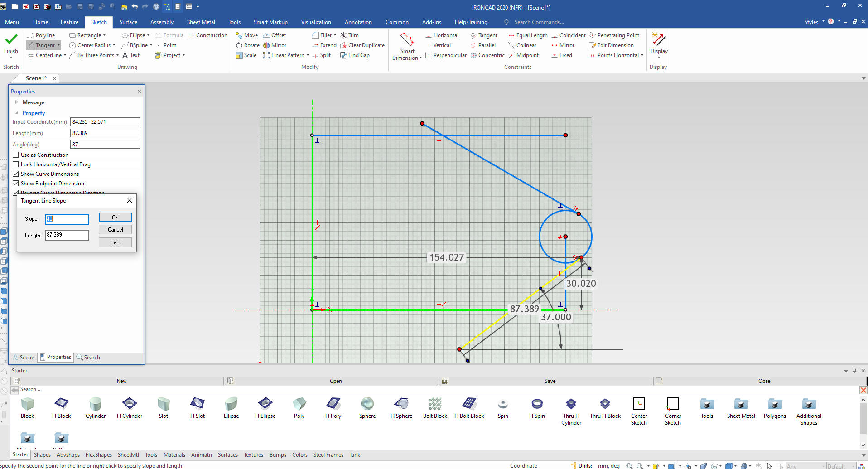
Task: Click the Finish sketch checkmark icon
Action: point(11,39)
